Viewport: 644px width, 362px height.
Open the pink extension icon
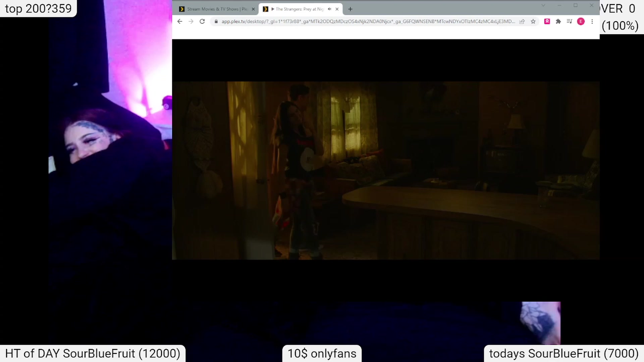[x=547, y=21]
